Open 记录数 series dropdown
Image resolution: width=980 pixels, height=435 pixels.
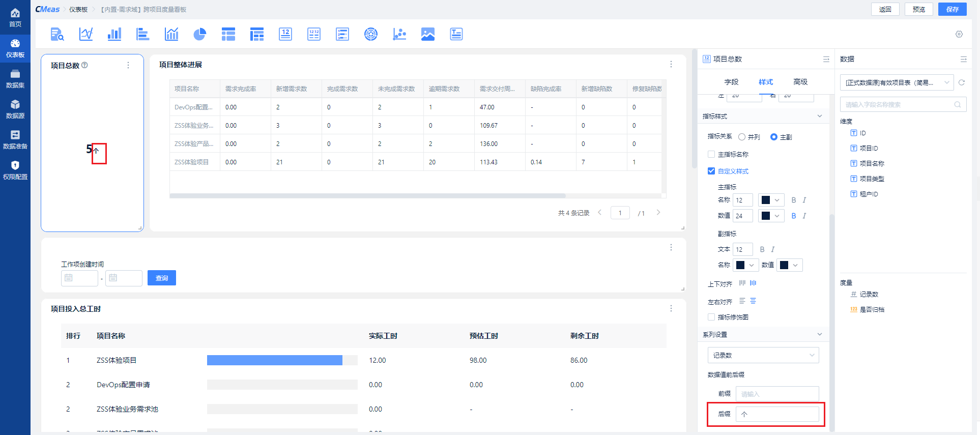[763, 355]
